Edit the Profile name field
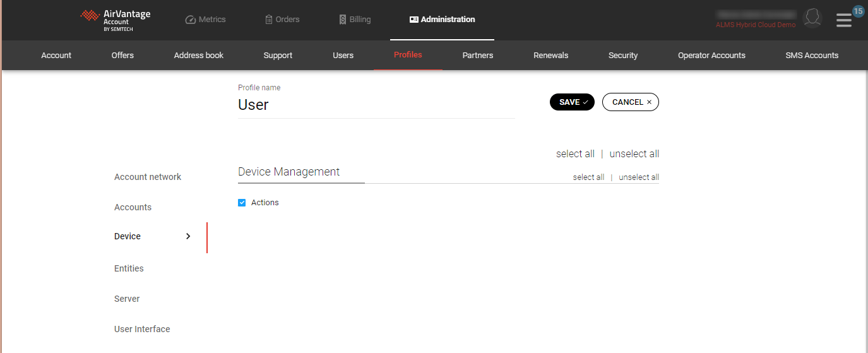The height and width of the screenshot is (353, 868). [376, 105]
